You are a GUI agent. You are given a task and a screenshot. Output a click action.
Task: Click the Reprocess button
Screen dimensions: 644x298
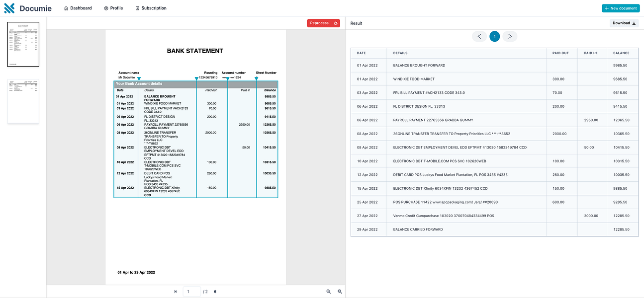(319, 23)
